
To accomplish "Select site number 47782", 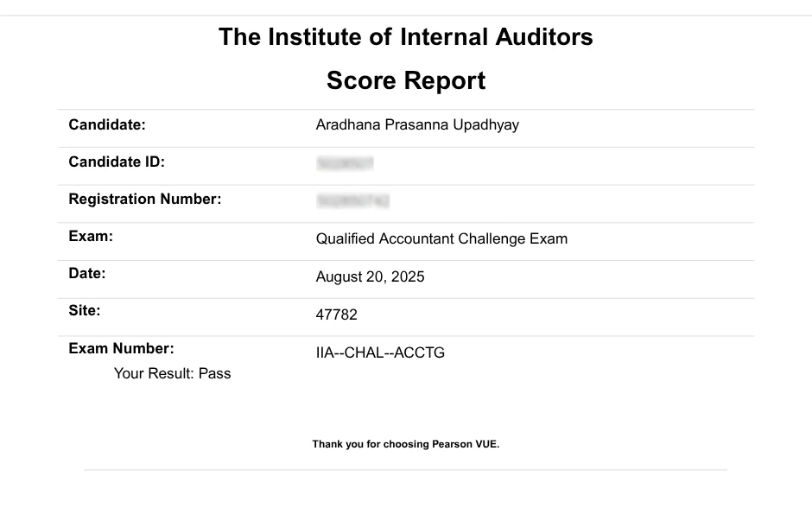I will pos(337,315).
